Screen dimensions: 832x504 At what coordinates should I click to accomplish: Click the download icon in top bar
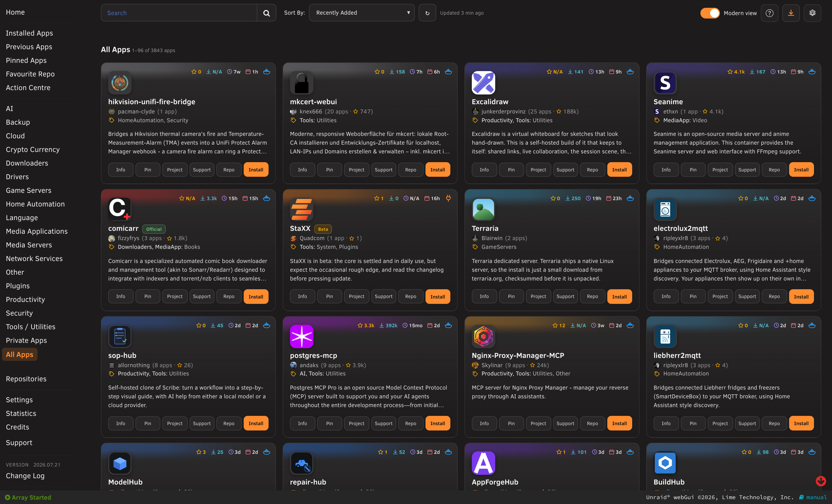791,13
